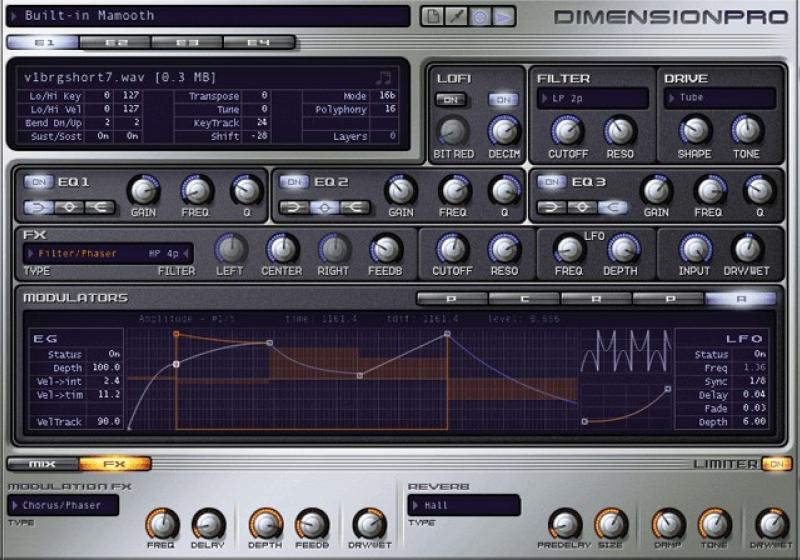Viewport: 800px width, 560px height.
Task: Select the first P modulator button
Action: 452,298
